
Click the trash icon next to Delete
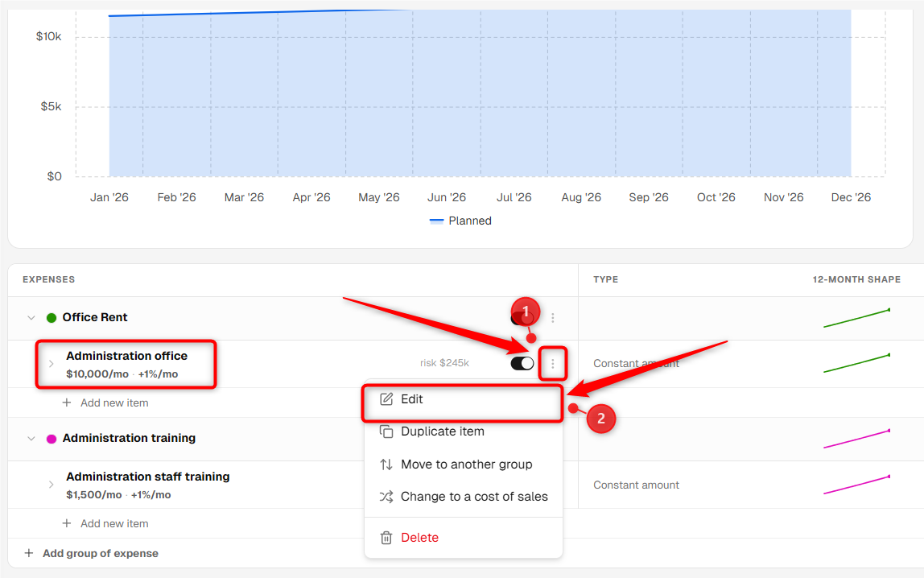[x=386, y=538]
